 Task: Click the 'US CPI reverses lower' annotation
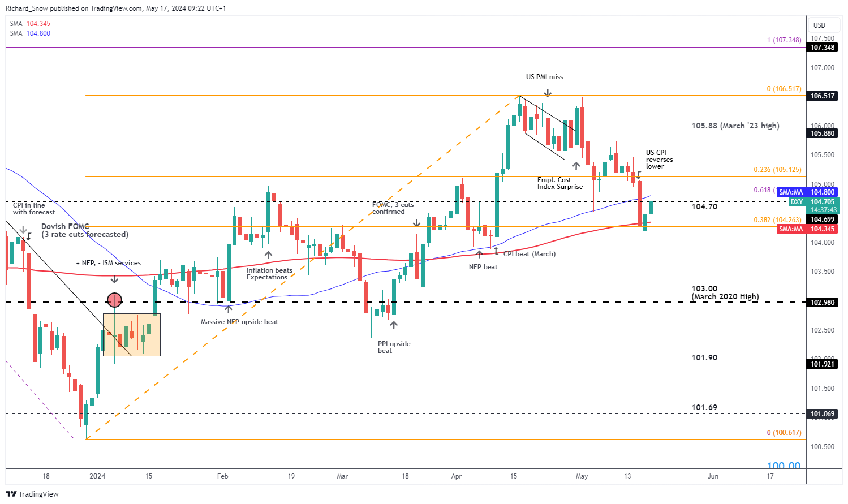tap(659, 160)
